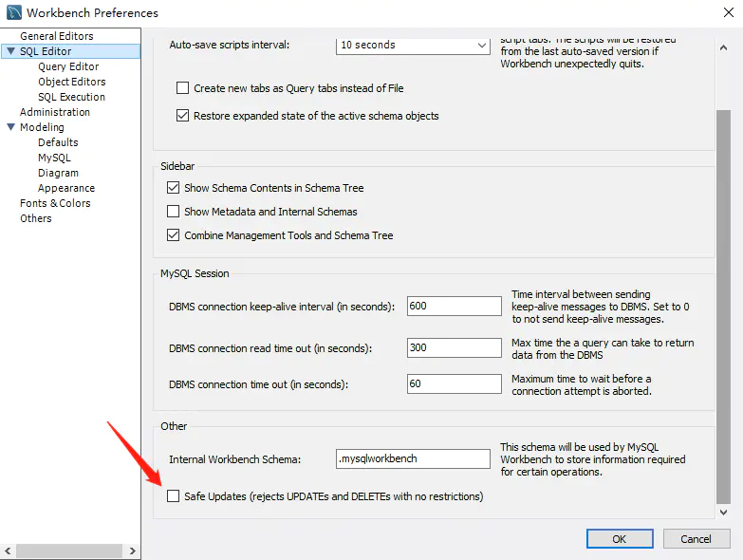Uncheck Show Schema Contents in Schema Tree
743x560 pixels.
pyautogui.click(x=173, y=188)
